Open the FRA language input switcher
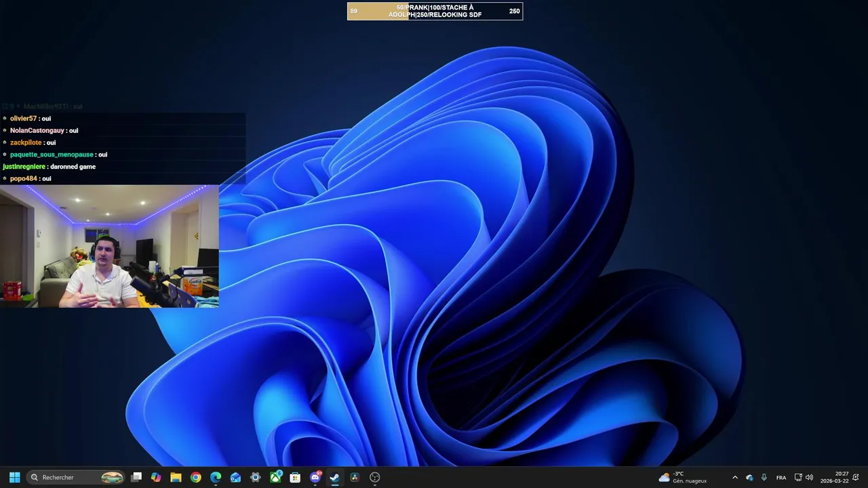The width and height of the screenshot is (868, 488). pyautogui.click(x=781, y=477)
